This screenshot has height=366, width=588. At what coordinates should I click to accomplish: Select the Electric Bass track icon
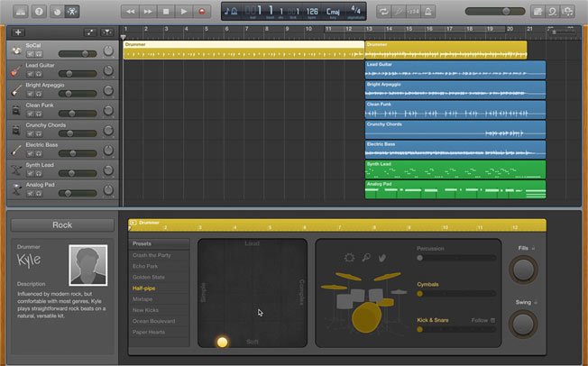(15, 150)
